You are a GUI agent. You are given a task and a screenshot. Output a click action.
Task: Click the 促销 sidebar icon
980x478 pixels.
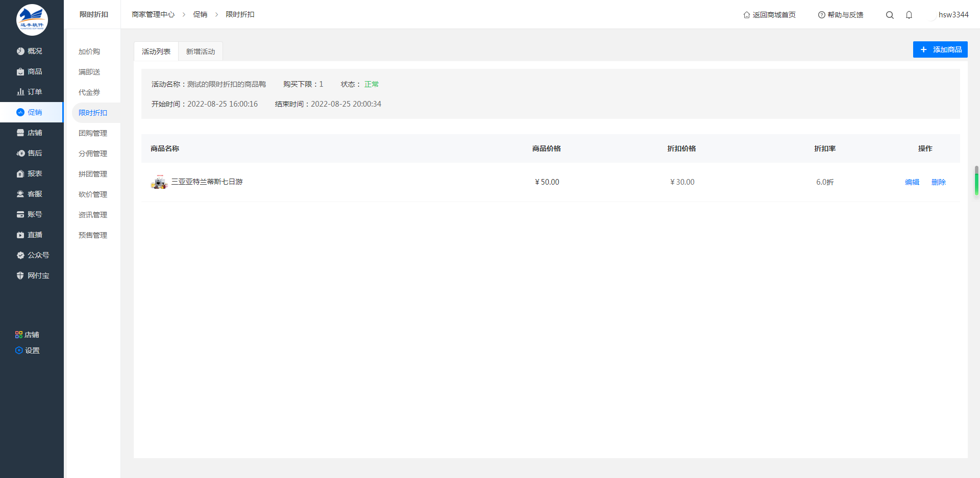pyautogui.click(x=20, y=112)
